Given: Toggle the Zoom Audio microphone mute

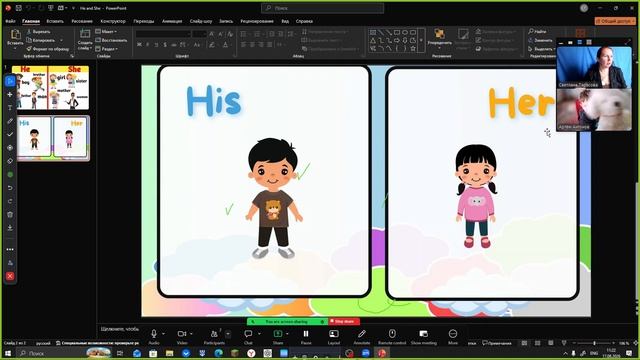Looking at the screenshot, I should [x=154, y=334].
